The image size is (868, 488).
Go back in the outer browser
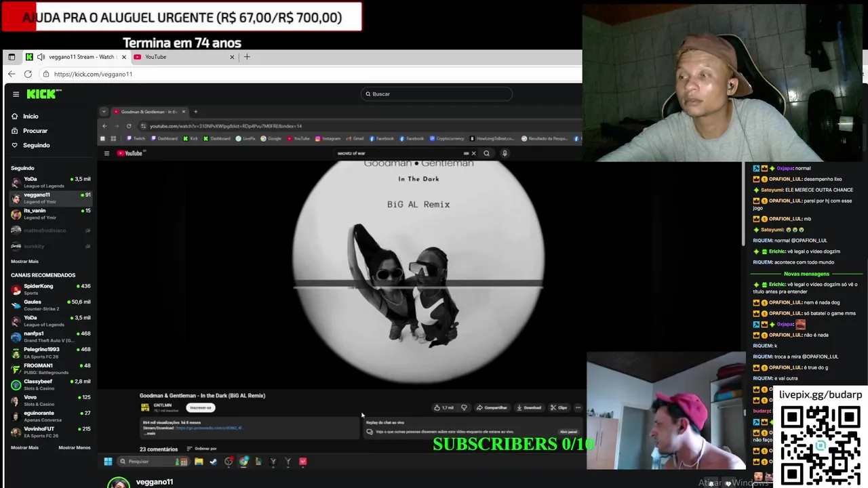tap(12, 74)
